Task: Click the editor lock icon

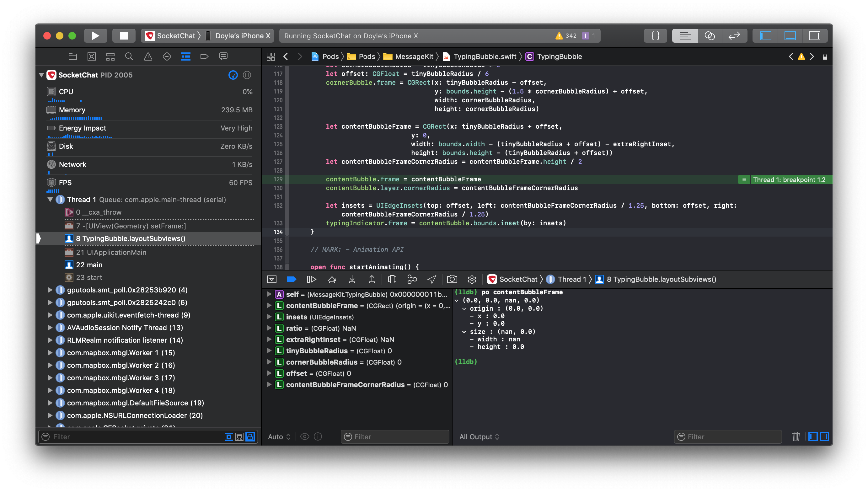Action: (825, 57)
